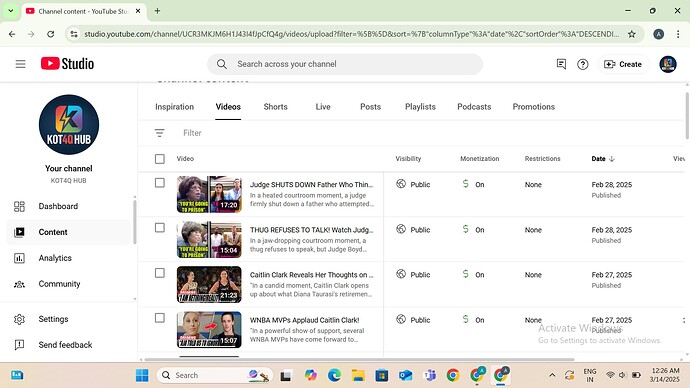Image resolution: width=690 pixels, height=388 pixels.
Task: Click the taskbar Search box
Action: point(214,375)
